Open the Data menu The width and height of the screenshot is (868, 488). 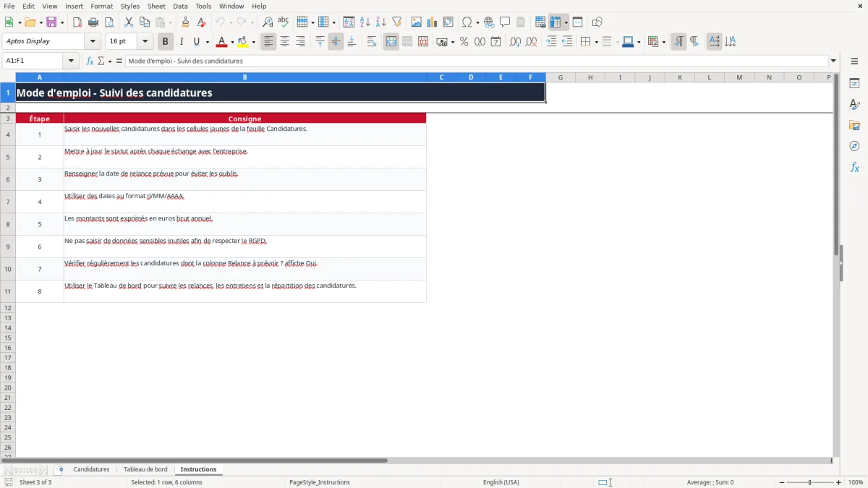coord(180,6)
